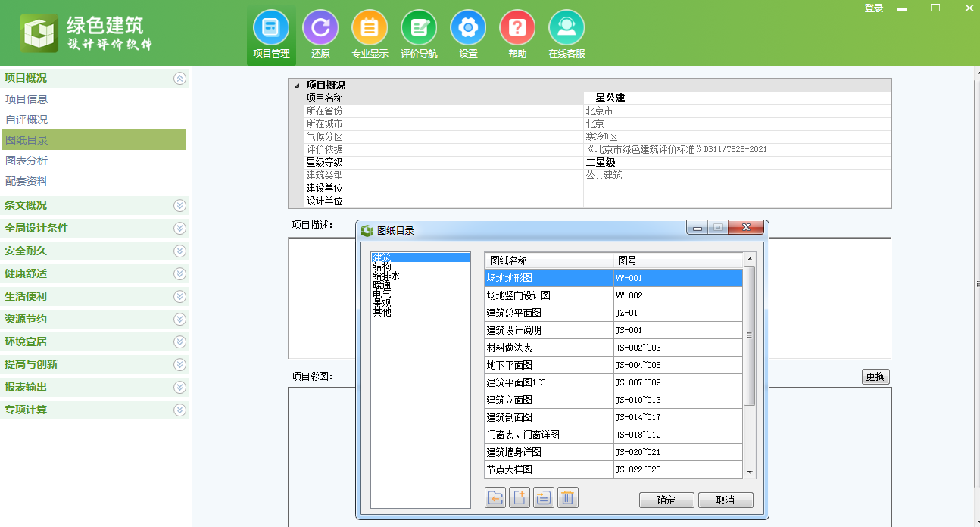980x527 pixels.
Task: Select the 场地竖向设计图 row
Action: 613,295
